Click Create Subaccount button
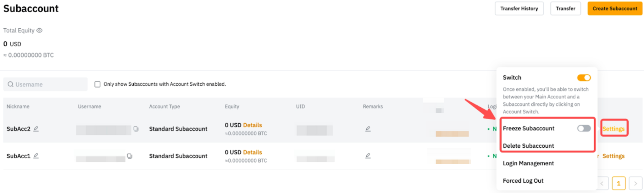 click(615, 9)
